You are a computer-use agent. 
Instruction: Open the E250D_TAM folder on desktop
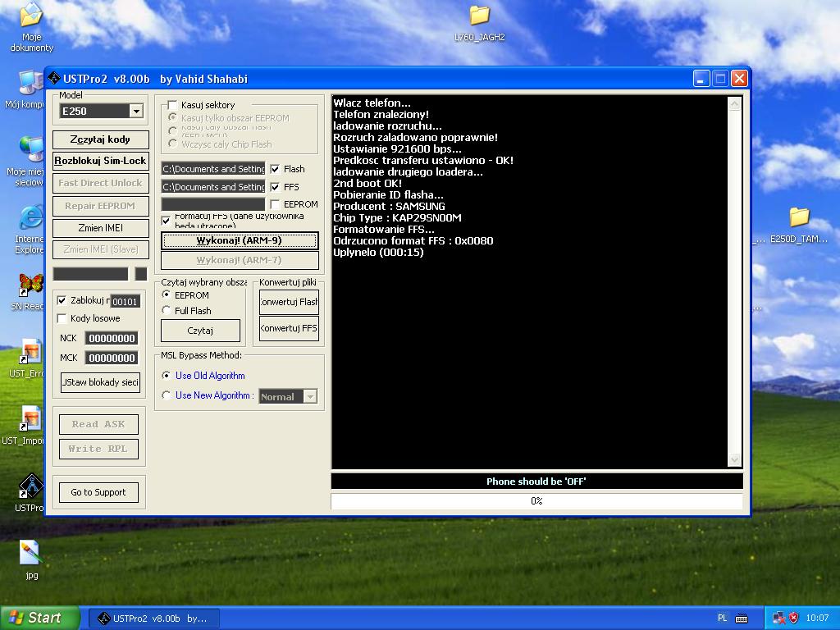pos(799,225)
